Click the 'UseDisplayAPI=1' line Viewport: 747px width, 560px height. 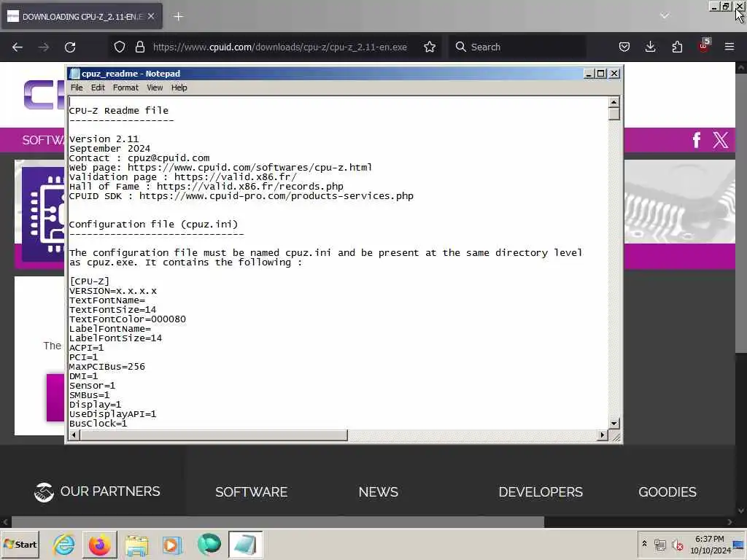tap(113, 414)
